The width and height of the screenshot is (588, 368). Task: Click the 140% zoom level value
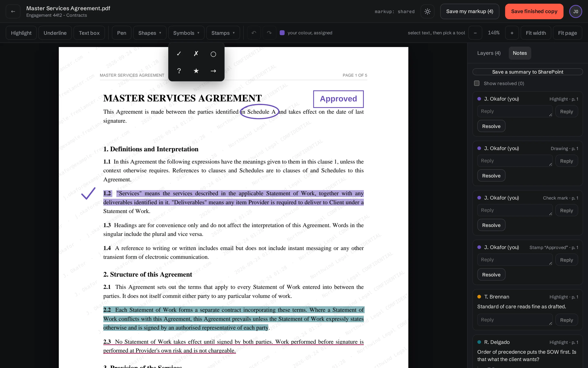pyautogui.click(x=493, y=33)
